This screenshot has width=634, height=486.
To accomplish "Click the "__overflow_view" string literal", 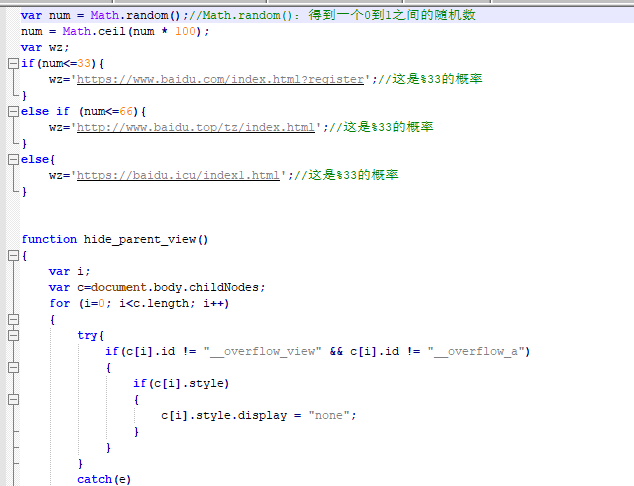I will (x=263, y=351).
